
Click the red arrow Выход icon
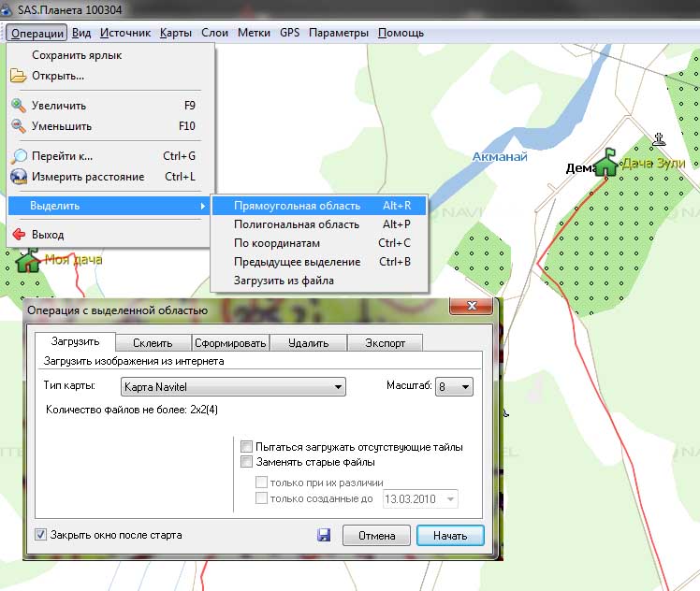(x=18, y=235)
